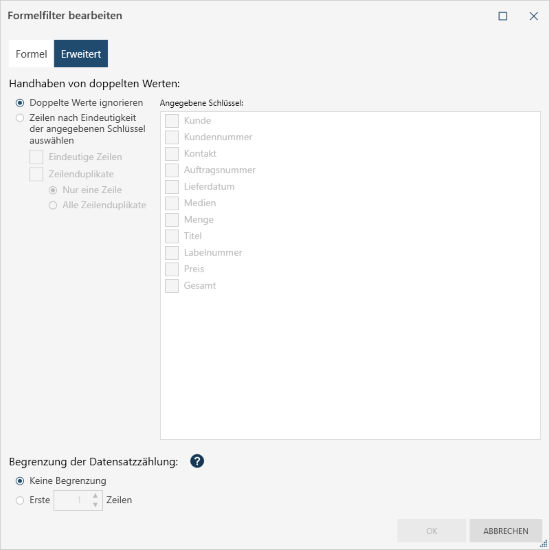Select the Erweitert tab
The image size is (550, 550).
[x=81, y=54]
